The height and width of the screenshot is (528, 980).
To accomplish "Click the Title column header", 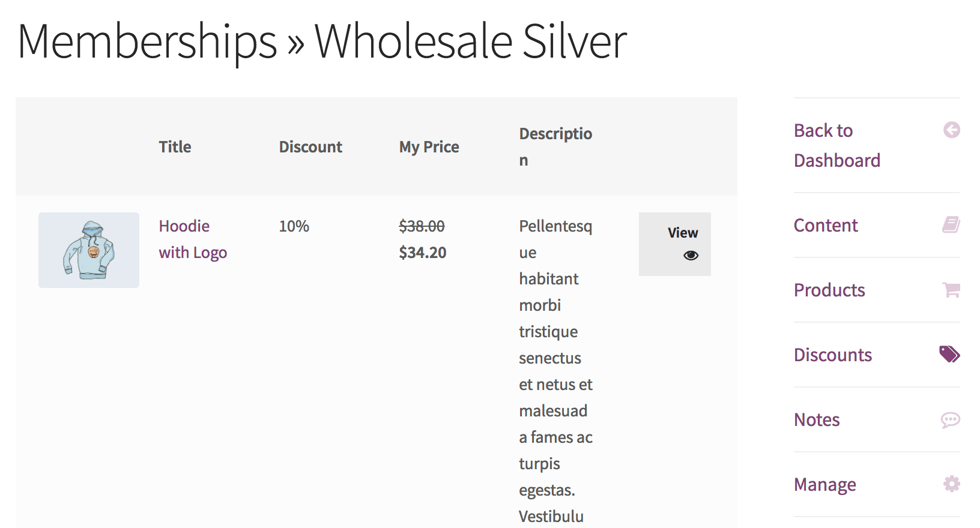I will (175, 147).
